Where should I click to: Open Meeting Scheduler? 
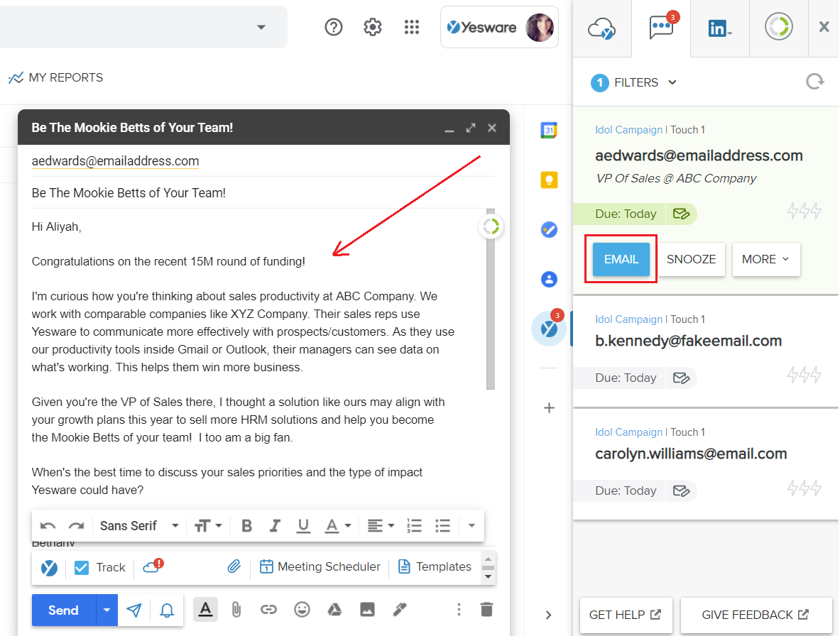(320, 566)
